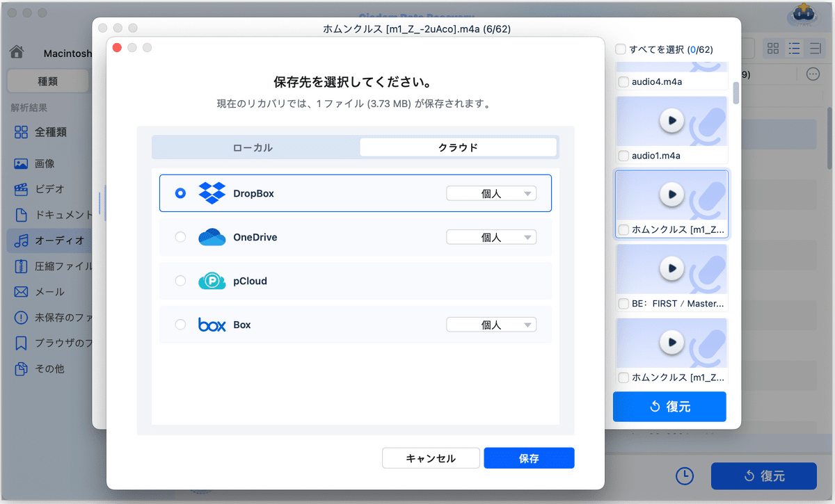Select the その他 files icon in sidebar

pyautogui.click(x=21, y=368)
